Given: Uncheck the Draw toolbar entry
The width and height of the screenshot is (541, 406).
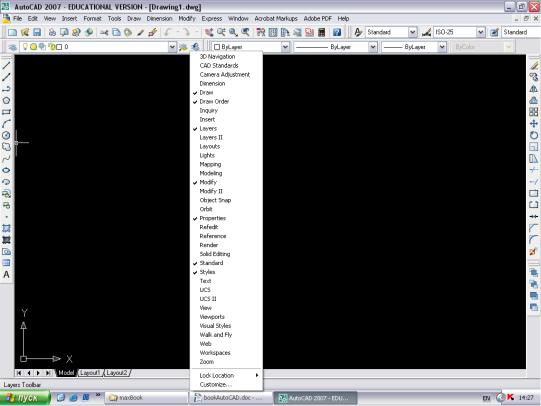Looking at the screenshot, I should tap(226, 92).
